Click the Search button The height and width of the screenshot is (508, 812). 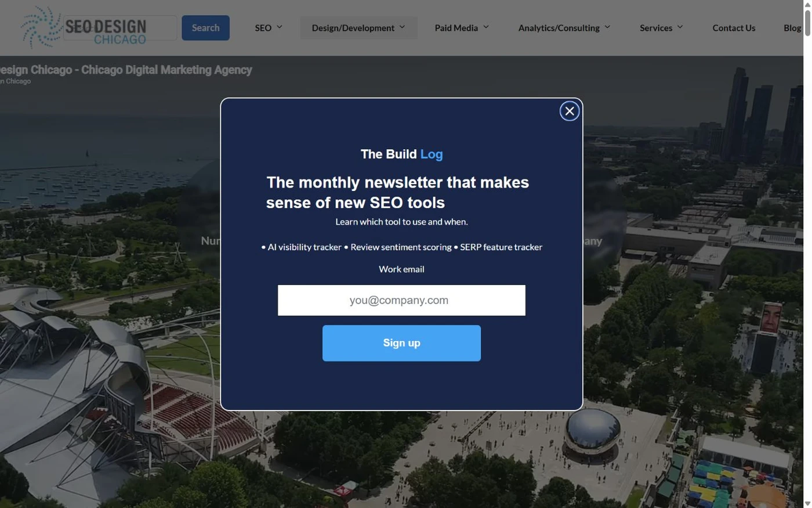click(205, 28)
